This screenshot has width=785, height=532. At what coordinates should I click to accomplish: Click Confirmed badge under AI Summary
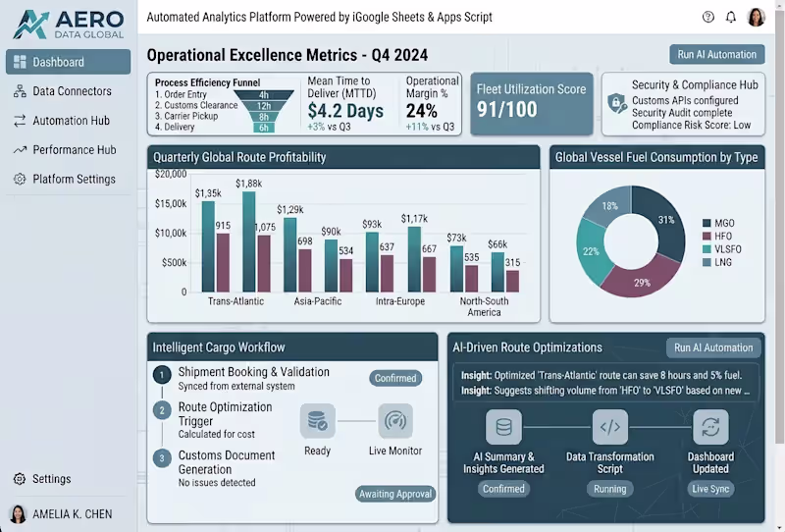[x=503, y=489]
